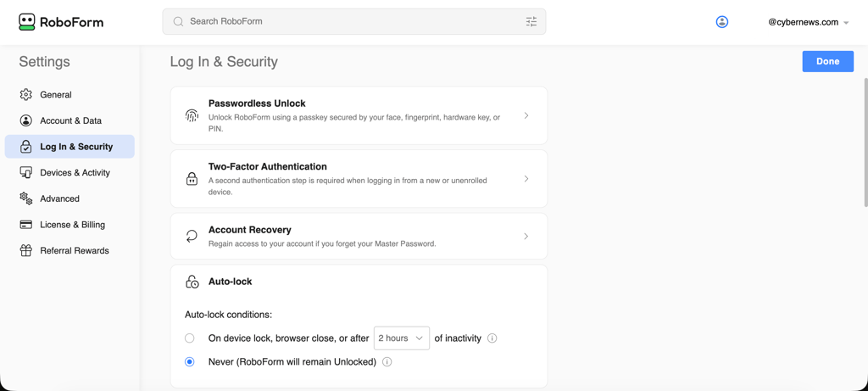Expand Two-Factor Authentication via its chevron

526,179
